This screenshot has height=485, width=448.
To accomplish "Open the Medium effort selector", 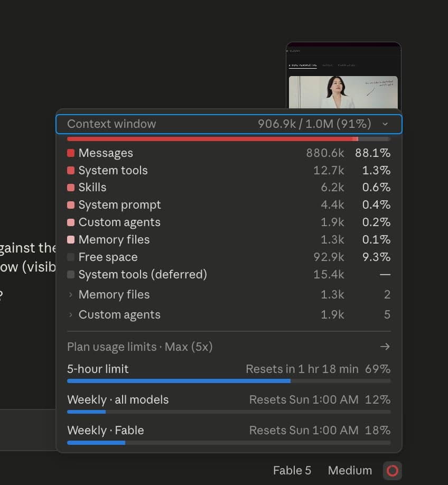I will (x=350, y=470).
